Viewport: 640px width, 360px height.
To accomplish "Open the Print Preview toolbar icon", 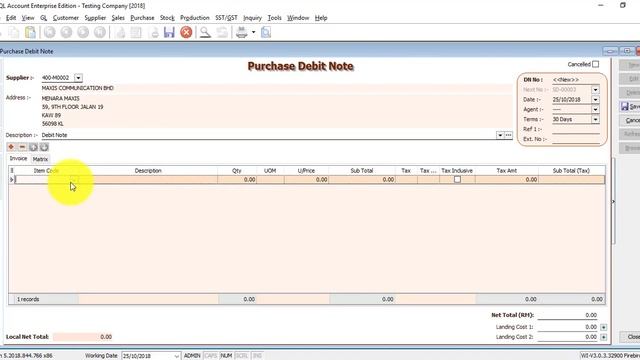I will tap(266, 32).
